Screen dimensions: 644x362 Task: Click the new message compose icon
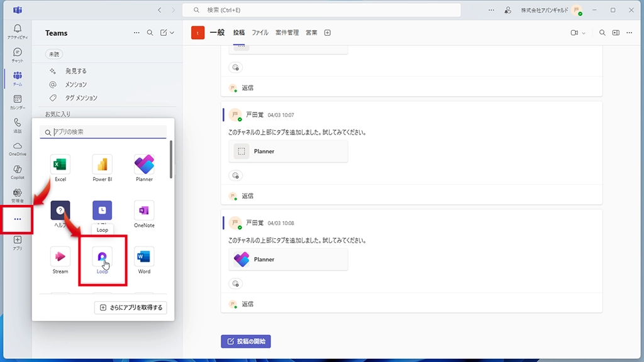click(164, 33)
